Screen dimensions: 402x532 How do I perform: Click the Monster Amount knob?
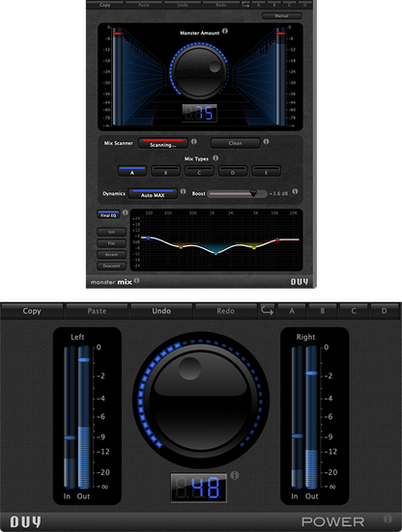[x=200, y=71]
